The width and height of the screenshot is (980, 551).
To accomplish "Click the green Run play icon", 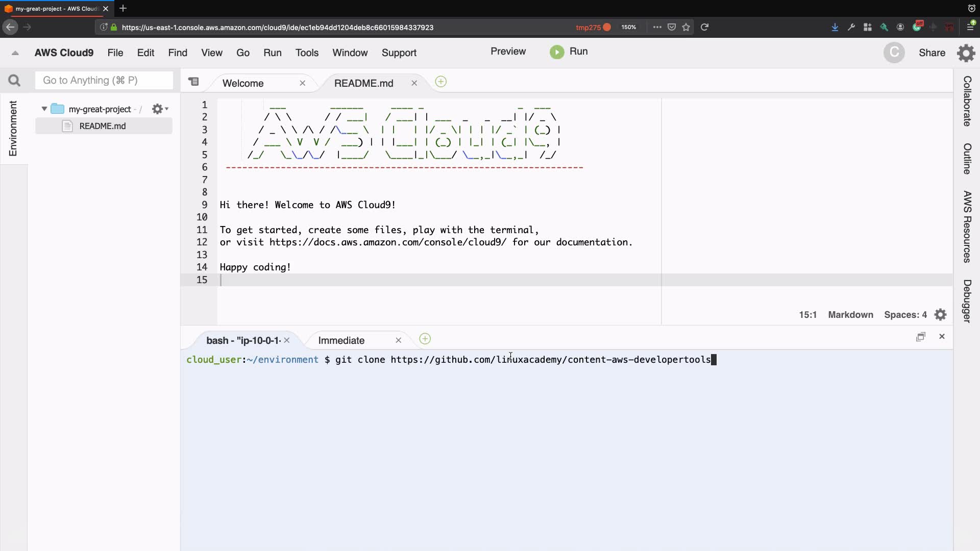I will click(x=557, y=52).
